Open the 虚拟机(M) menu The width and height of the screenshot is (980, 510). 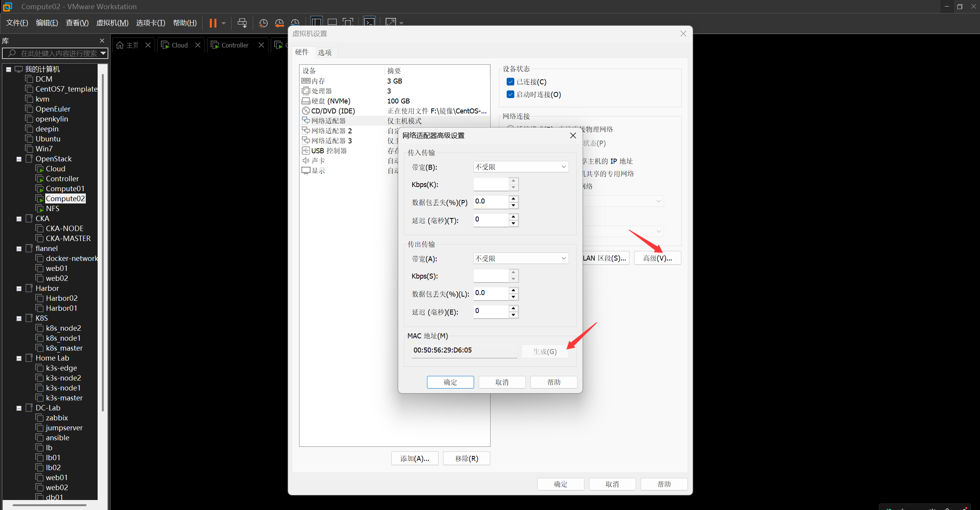click(x=112, y=23)
